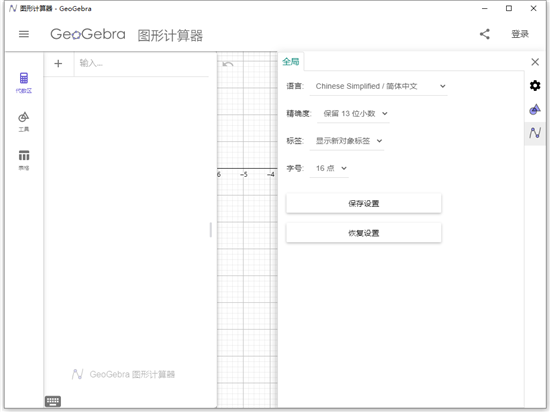Open the 精确度 rounding dropdown
Screen dimensions: 550x412
click(x=353, y=114)
